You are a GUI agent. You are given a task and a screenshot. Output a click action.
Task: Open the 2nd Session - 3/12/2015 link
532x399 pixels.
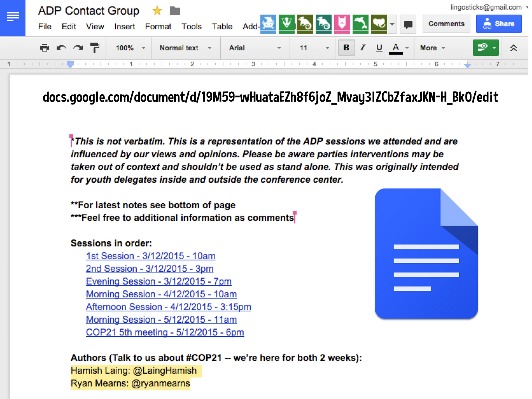150,269
